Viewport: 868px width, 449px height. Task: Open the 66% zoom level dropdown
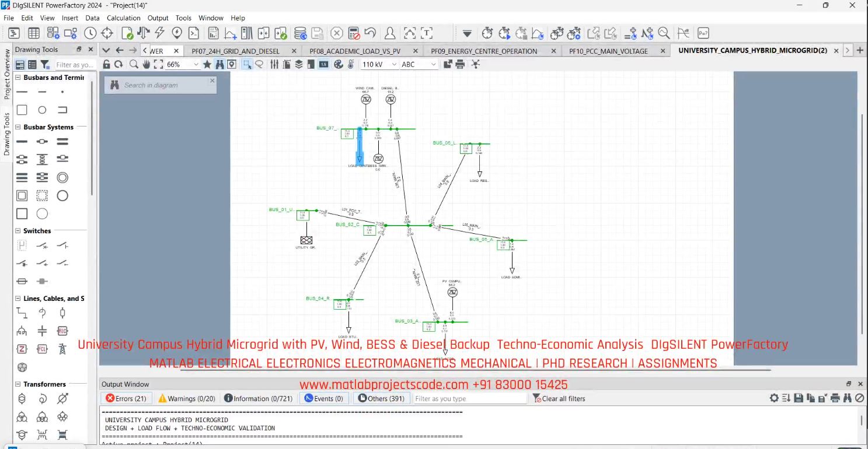click(x=196, y=64)
